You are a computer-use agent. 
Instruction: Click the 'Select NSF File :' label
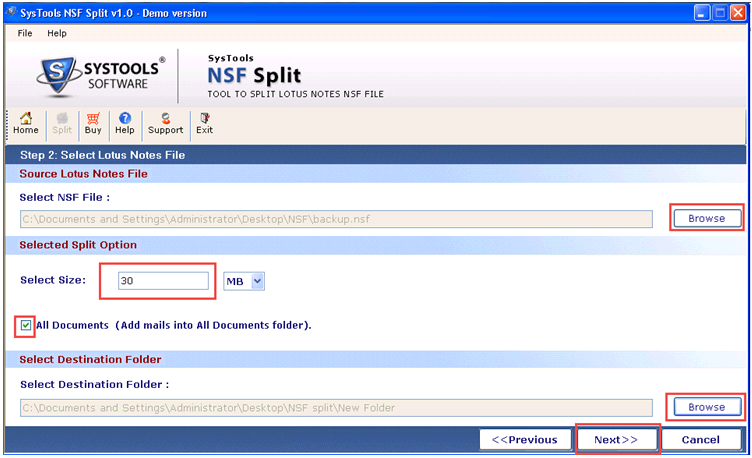(x=65, y=197)
